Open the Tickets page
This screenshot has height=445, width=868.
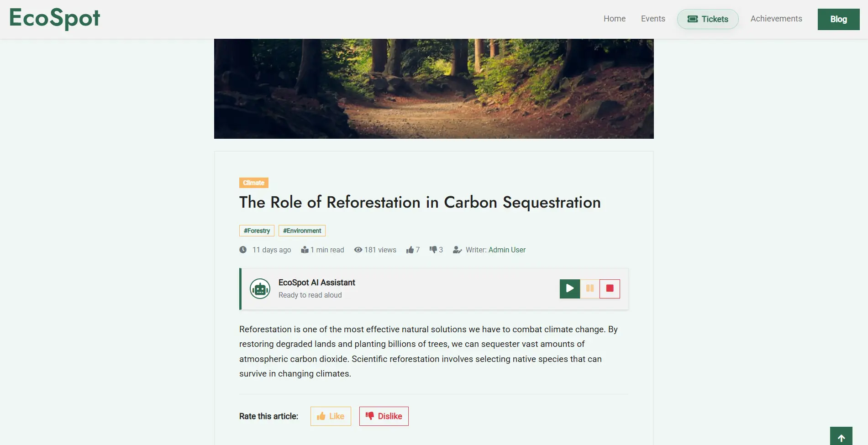pyautogui.click(x=708, y=19)
